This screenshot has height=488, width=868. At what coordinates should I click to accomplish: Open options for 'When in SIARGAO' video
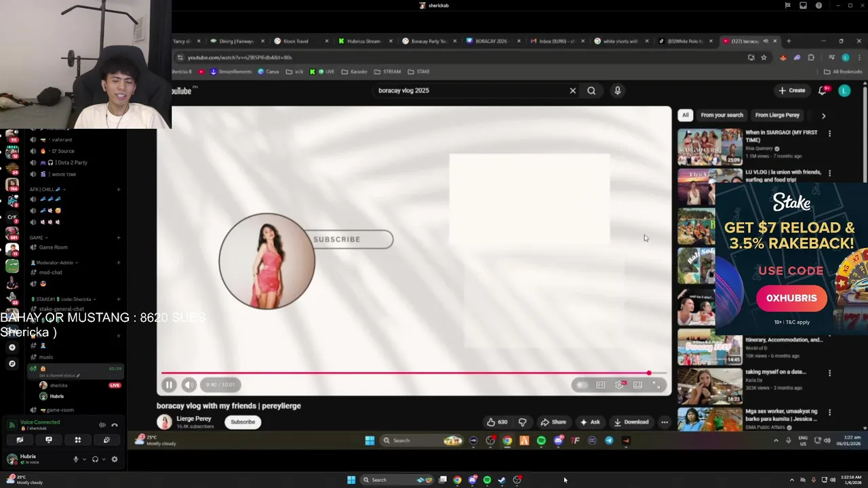[x=829, y=134]
